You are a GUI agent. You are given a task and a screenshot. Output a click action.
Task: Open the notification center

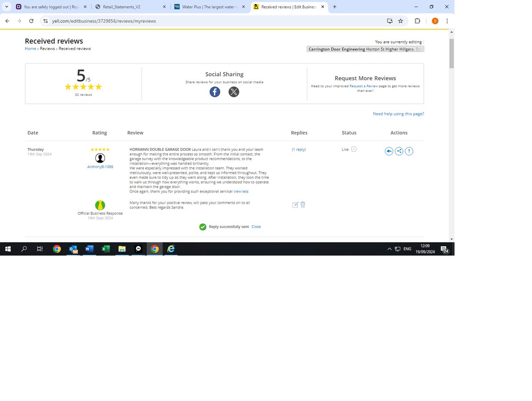click(x=444, y=249)
